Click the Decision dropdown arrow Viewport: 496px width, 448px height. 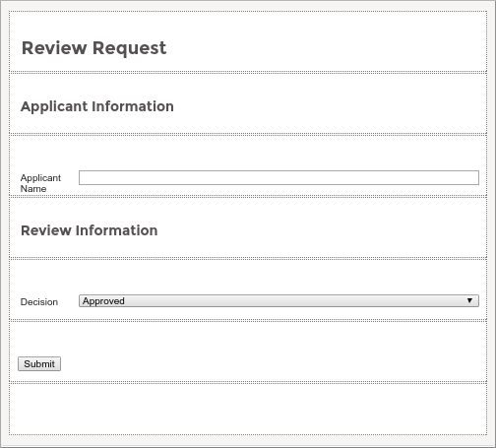[469, 300]
